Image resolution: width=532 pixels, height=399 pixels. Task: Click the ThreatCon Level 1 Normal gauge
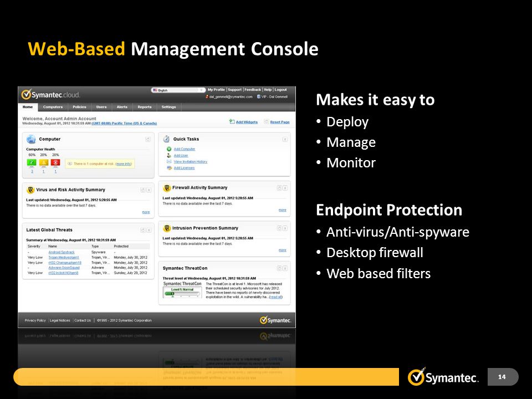coord(182,292)
